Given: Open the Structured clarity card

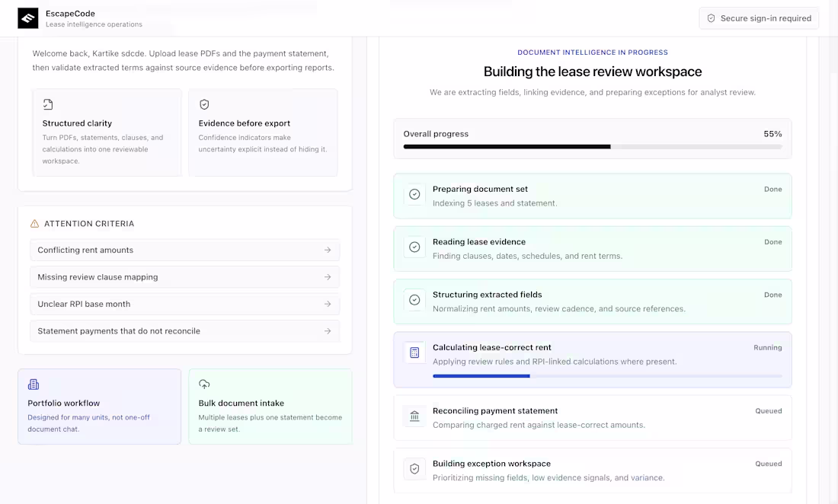Looking at the screenshot, I should click(x=107, y=132).
